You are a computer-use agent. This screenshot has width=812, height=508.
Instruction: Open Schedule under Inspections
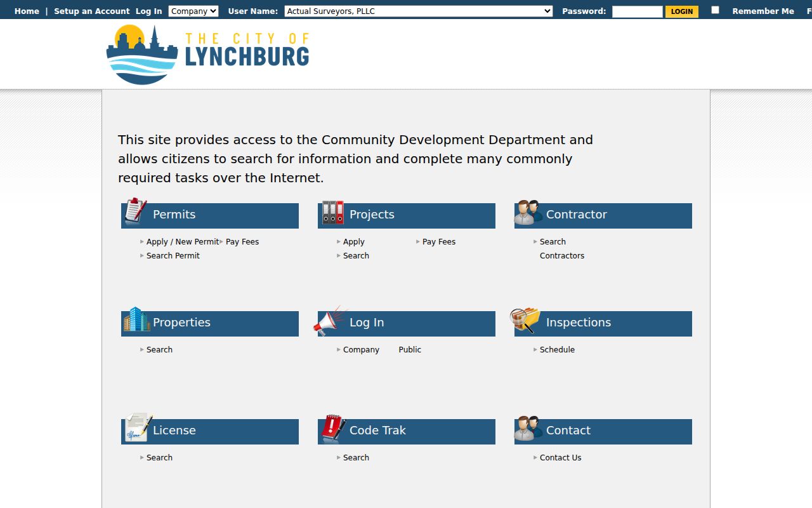coord(557,350)
